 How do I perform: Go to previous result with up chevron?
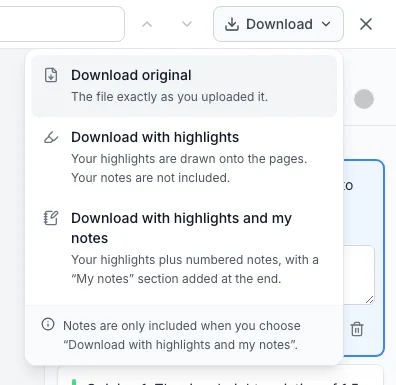pos(147,24)
